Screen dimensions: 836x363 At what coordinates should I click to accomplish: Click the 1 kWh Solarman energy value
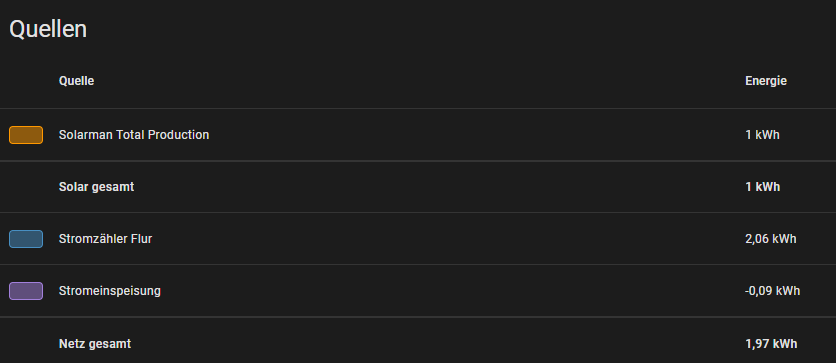pos(762,135)
